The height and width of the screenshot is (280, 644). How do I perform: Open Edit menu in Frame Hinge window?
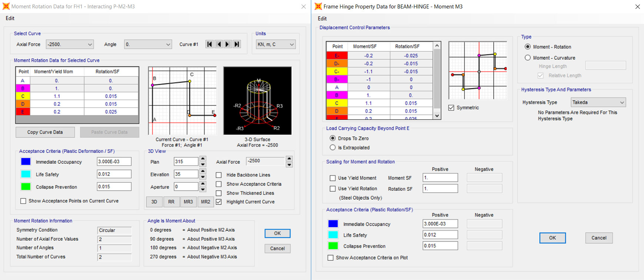coord(322,19)
